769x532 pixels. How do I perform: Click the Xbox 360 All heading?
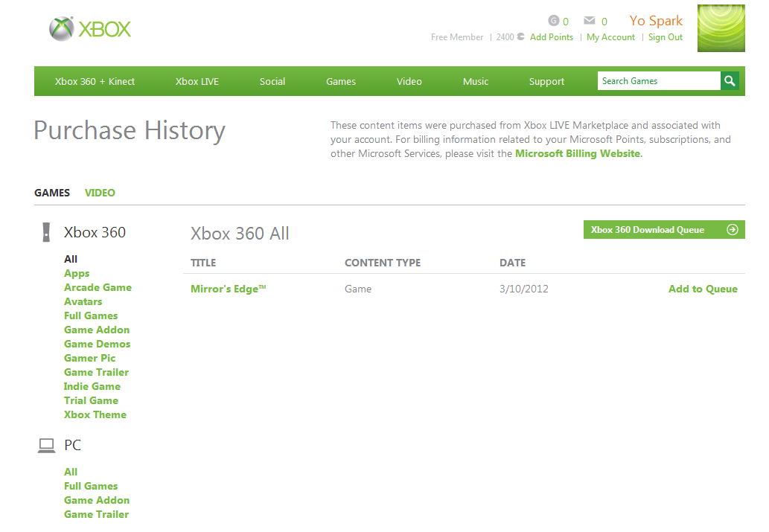pyautogui.click(x=240, y=234)
